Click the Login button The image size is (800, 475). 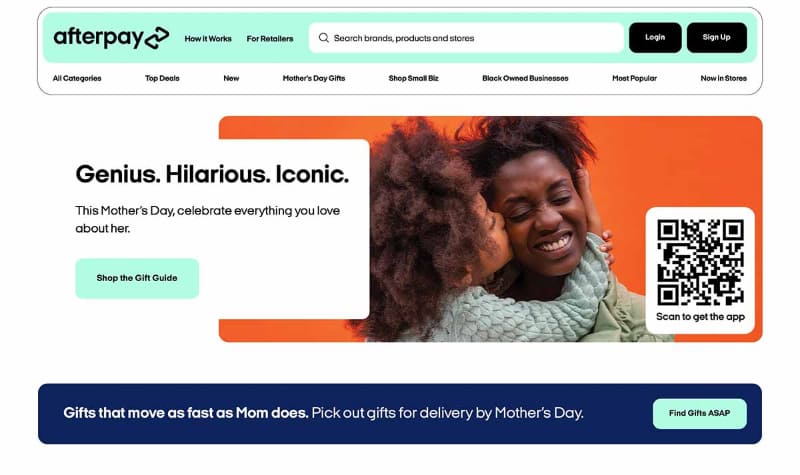click(655, 37)
